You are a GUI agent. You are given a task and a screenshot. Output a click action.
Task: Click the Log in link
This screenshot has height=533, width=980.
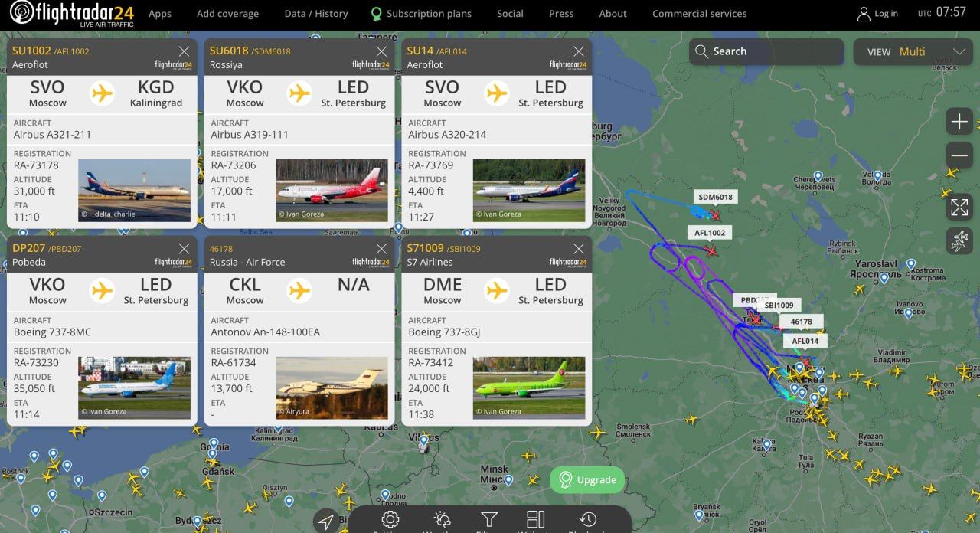tap(877, 14)
